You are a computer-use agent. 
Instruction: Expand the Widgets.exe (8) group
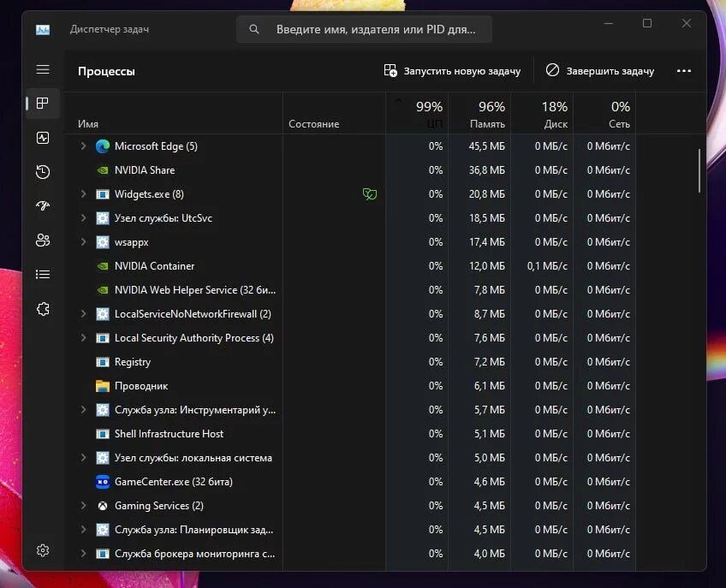coord(83,193)
